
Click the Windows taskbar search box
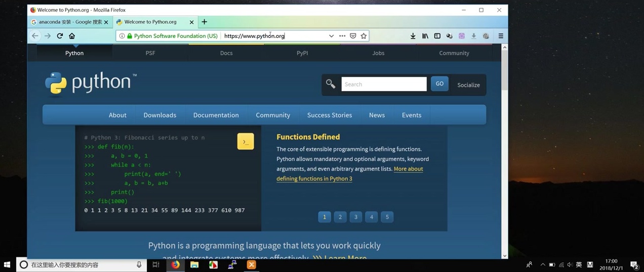coord(82,264)
